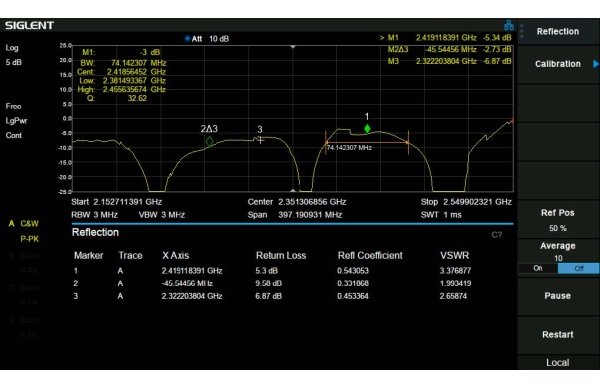Click VSWR value 3.376877 for marker 1
The width and height of the screenshot is (600, 390).
tap(455, 271)
